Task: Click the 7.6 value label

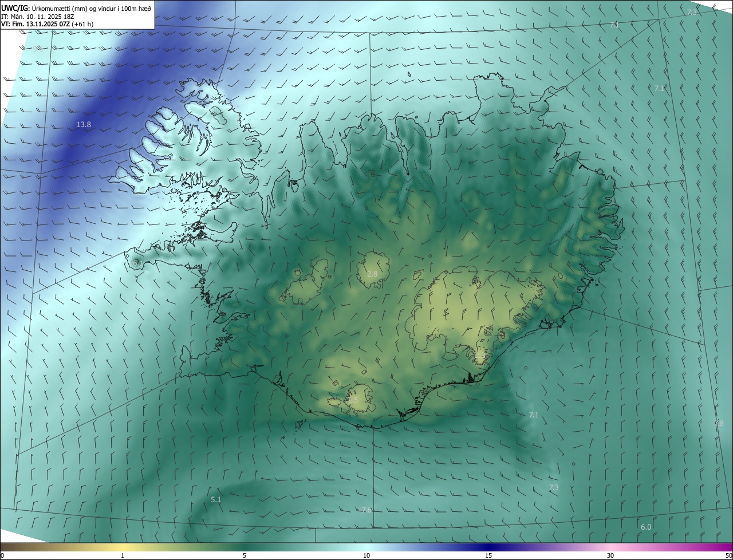Action: point(367,510)
